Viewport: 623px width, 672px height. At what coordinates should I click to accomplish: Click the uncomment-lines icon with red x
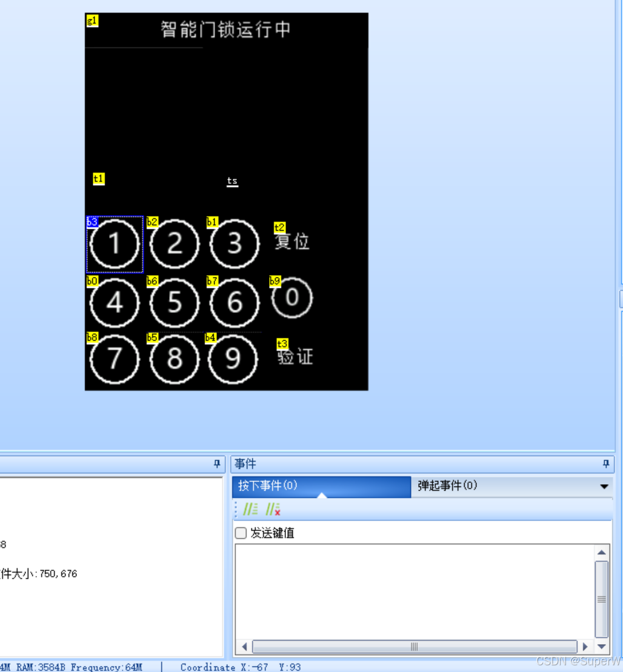pyautogui.click(x=273, y=509)
